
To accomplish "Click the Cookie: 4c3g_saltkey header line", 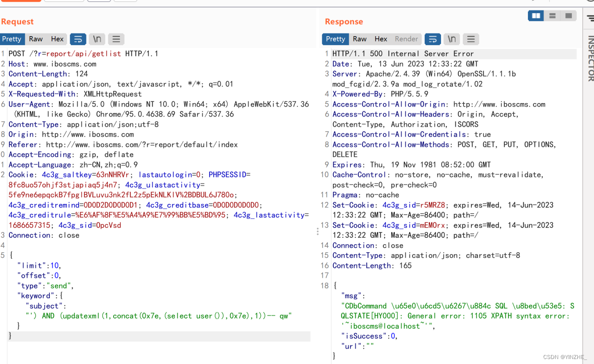I will click(x=129, y=175).
